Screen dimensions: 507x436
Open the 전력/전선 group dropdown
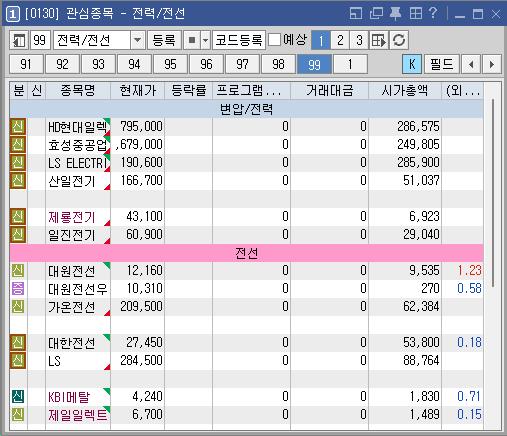tap(137, 40)
